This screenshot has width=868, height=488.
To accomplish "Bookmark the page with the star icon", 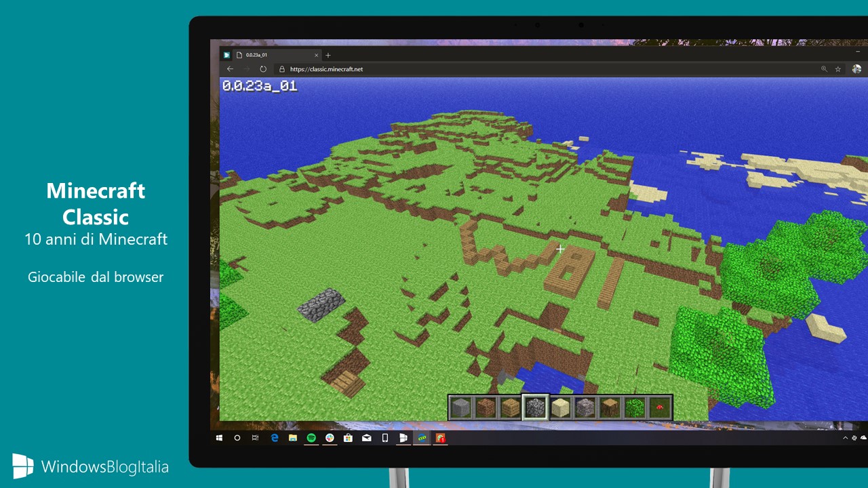I will click(838, 69).
